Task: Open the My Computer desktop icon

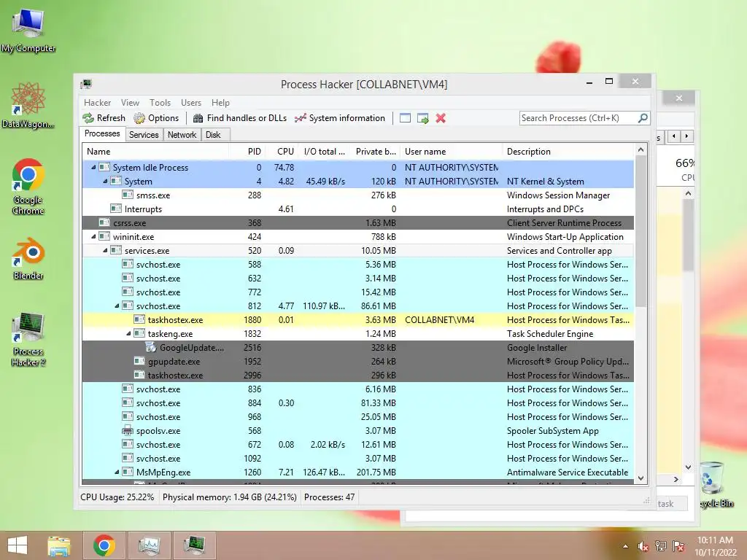Action: tap(28, 31)
